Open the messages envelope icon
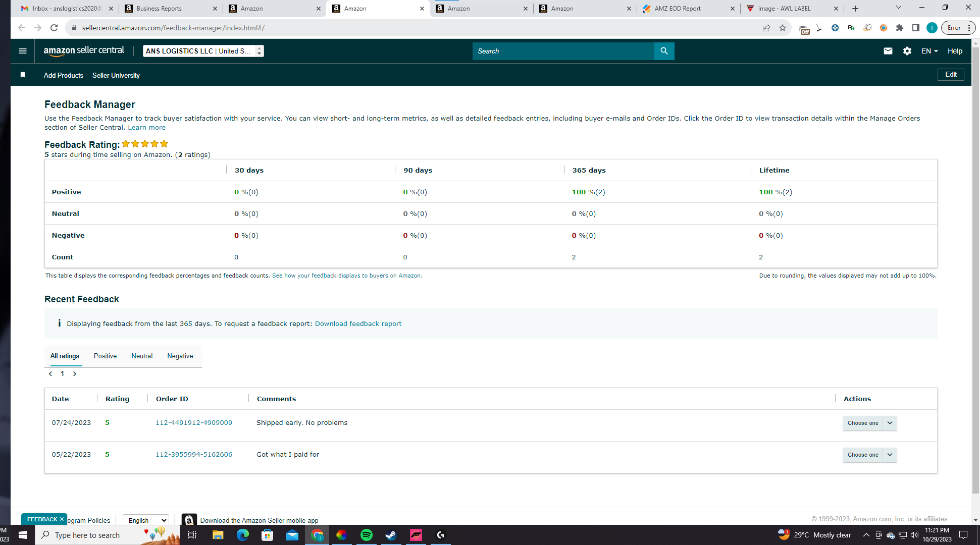The height and width of the screenshot is (545, 980). point(888,51)
